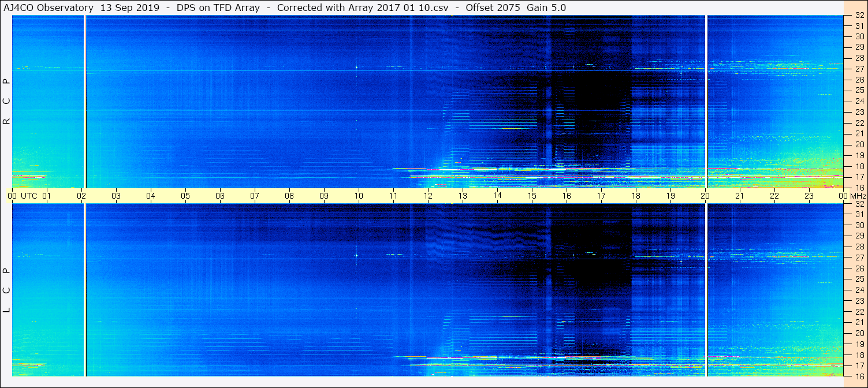Click the 16 MHz label on RCP scale

coord(859,187)
